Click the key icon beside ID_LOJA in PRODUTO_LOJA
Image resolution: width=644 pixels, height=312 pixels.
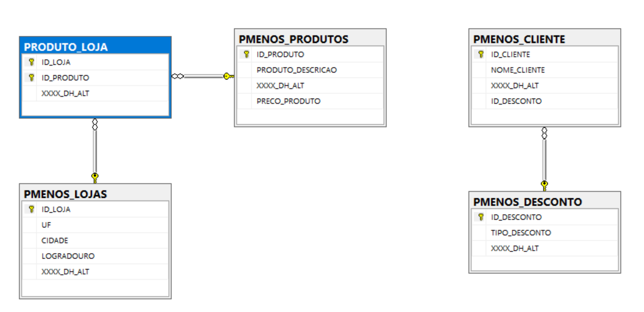31,62
